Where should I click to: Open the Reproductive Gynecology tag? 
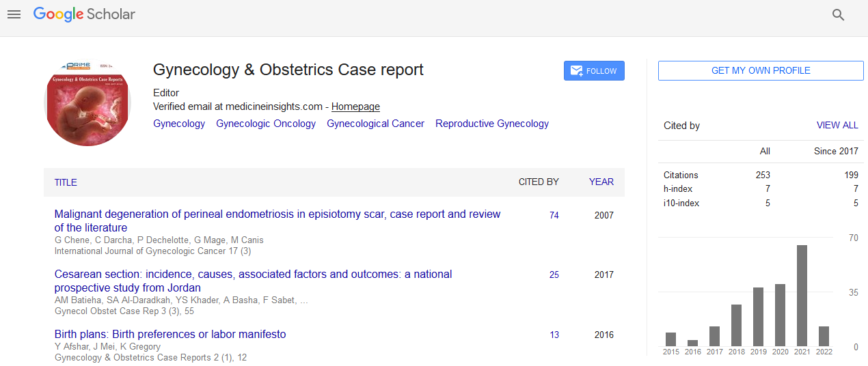[491, 124]
